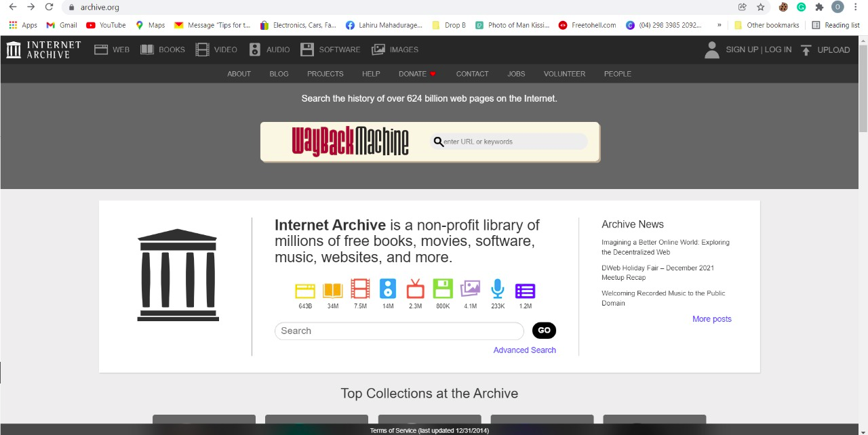
Task: Go to the VOLUNTEER menu item
Action: point(564,74)
